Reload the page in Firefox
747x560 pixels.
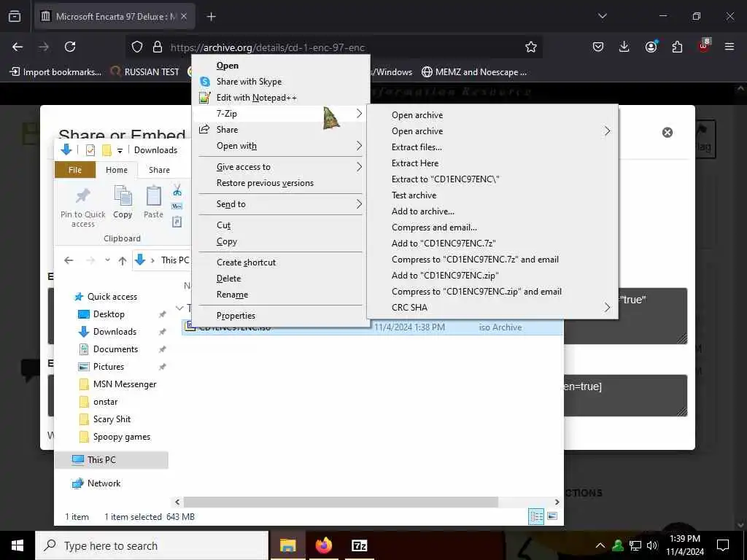[x=70, y=47]
